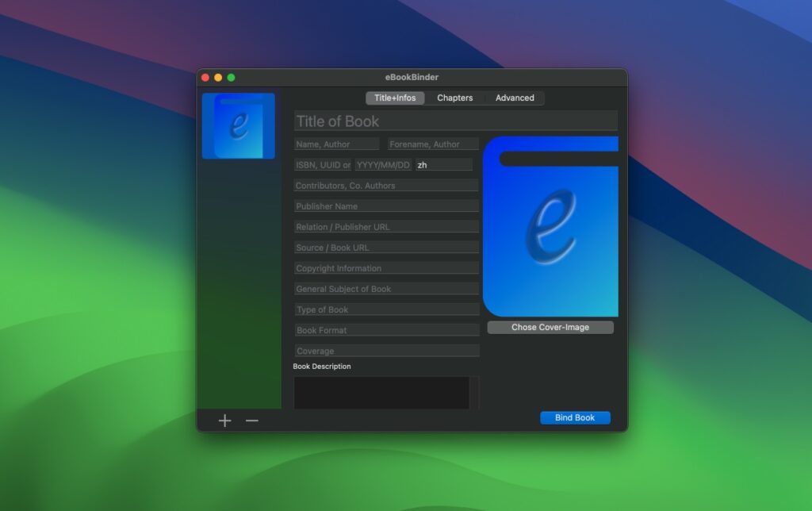Click the Coverage field
Screen dimensions: 812x511
385,350
